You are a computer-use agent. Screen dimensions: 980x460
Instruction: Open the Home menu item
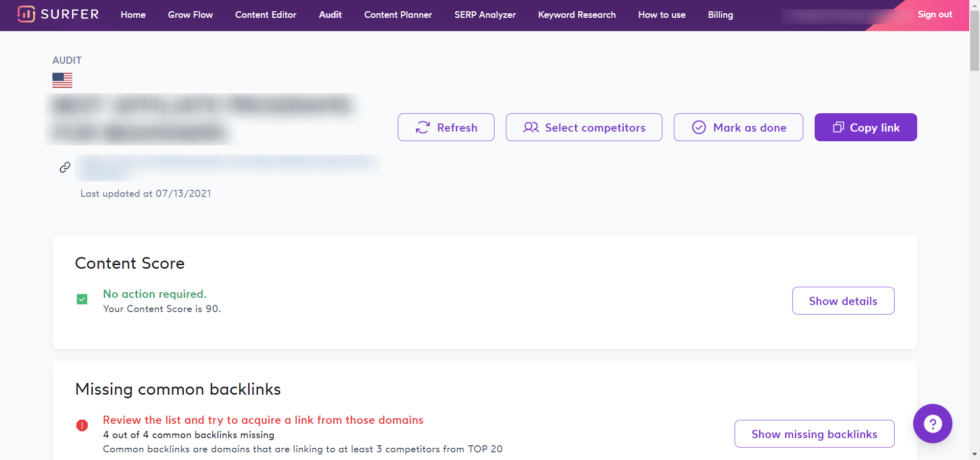(x=133, y=15)
